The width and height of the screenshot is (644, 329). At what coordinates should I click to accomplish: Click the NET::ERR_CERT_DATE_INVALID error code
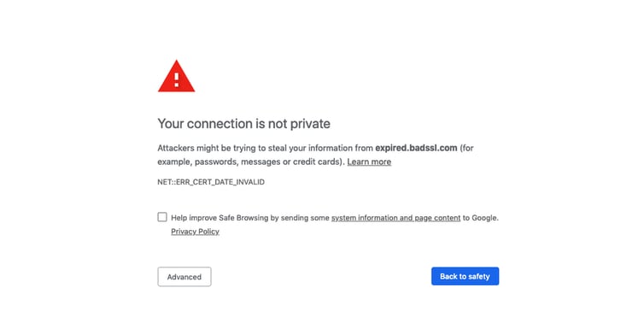coord(211,182)
